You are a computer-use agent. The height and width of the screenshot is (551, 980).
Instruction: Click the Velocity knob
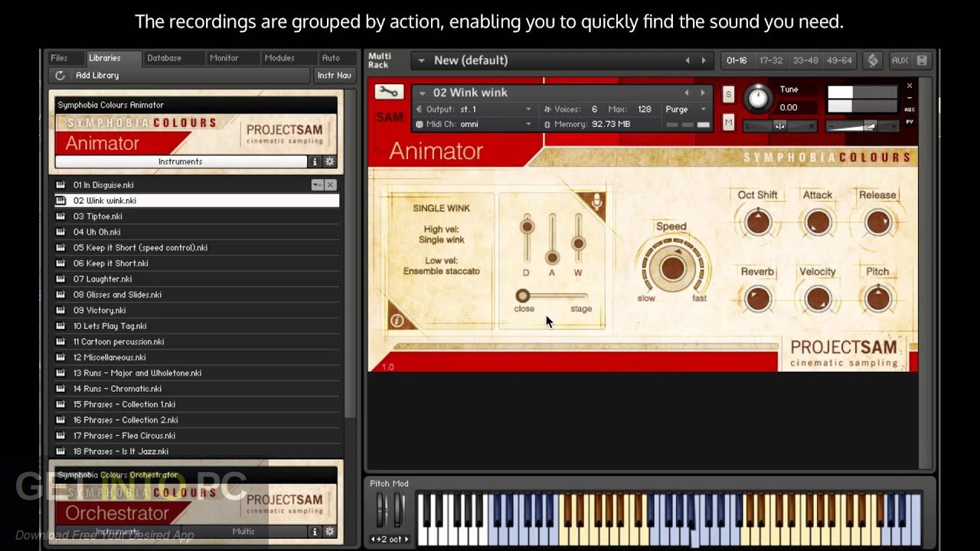818,298
